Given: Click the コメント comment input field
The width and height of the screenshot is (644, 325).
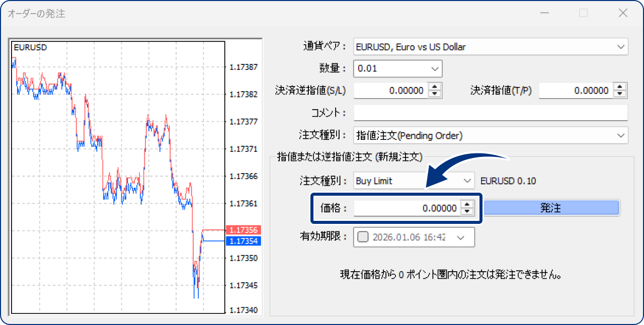Looking at the screenshot, I should click(491, 113).
